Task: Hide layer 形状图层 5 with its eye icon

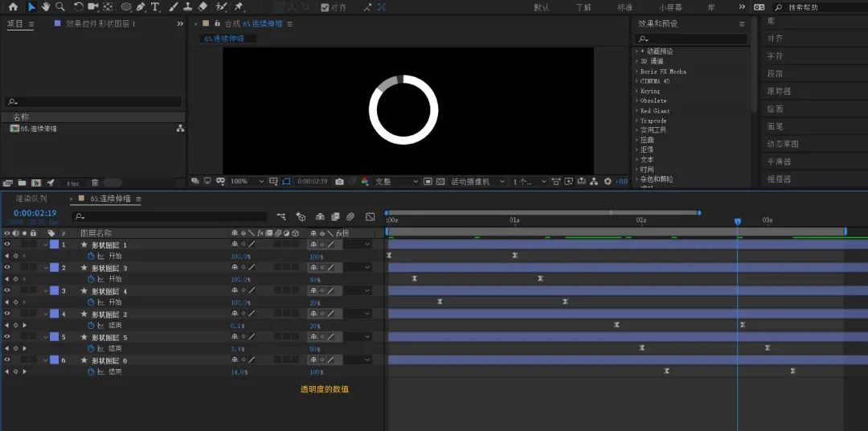Action: click(7, 337)
